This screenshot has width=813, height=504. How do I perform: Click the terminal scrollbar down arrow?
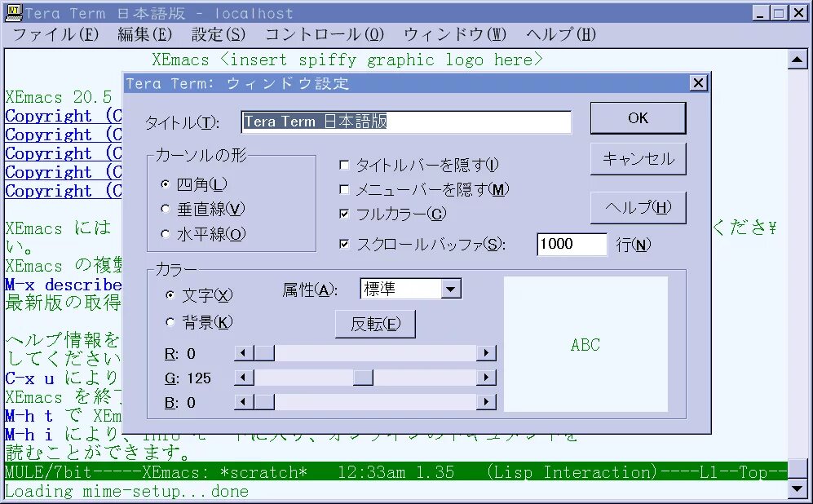tap(798, 488)
